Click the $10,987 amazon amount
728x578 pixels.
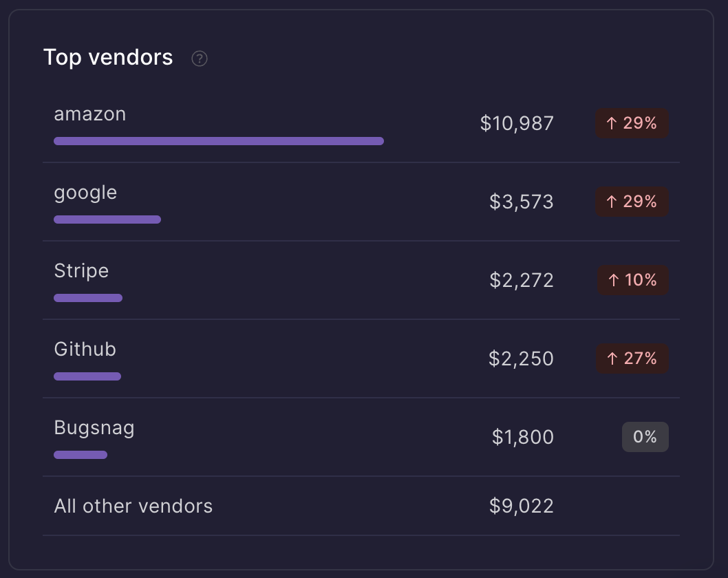click(517, 124)
